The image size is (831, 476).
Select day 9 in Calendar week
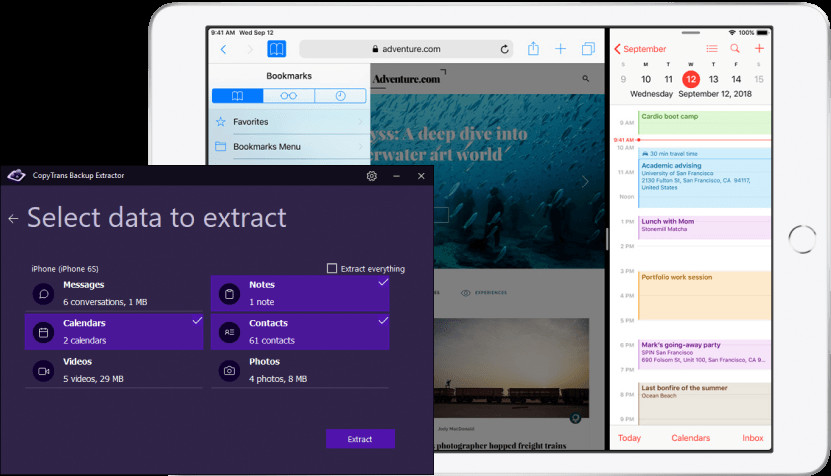(623, 80)
